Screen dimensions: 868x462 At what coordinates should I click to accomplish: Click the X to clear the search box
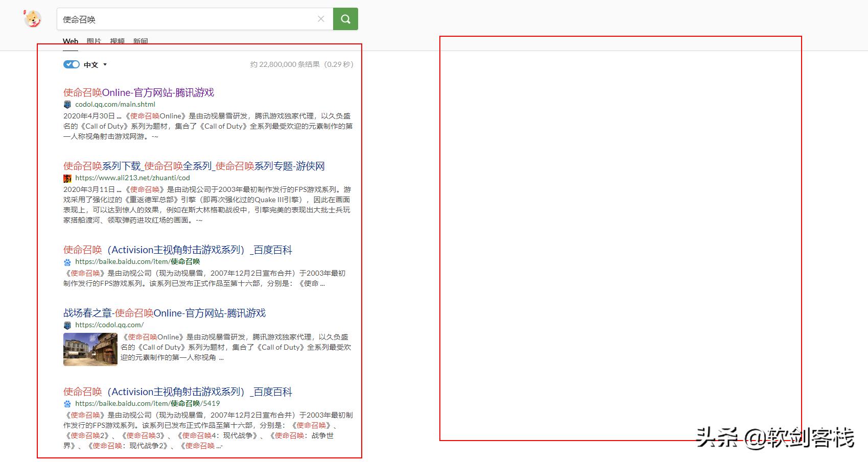point(321,19)
